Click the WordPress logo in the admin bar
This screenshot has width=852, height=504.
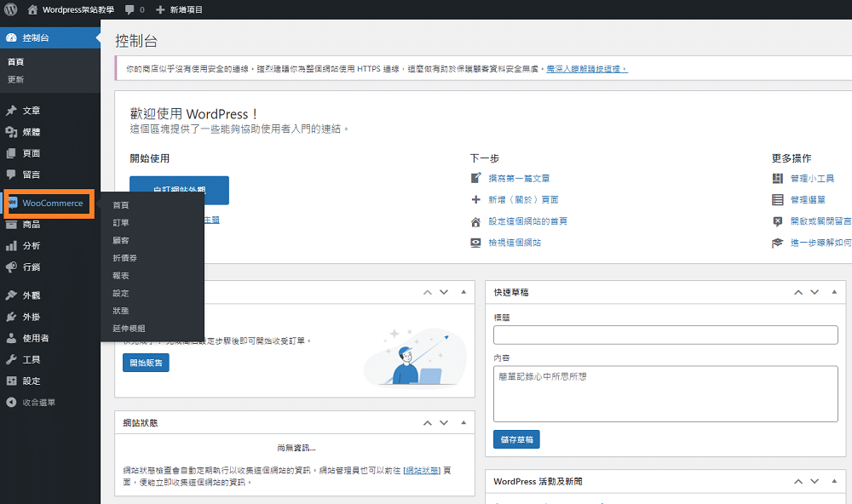coord(11,9)
